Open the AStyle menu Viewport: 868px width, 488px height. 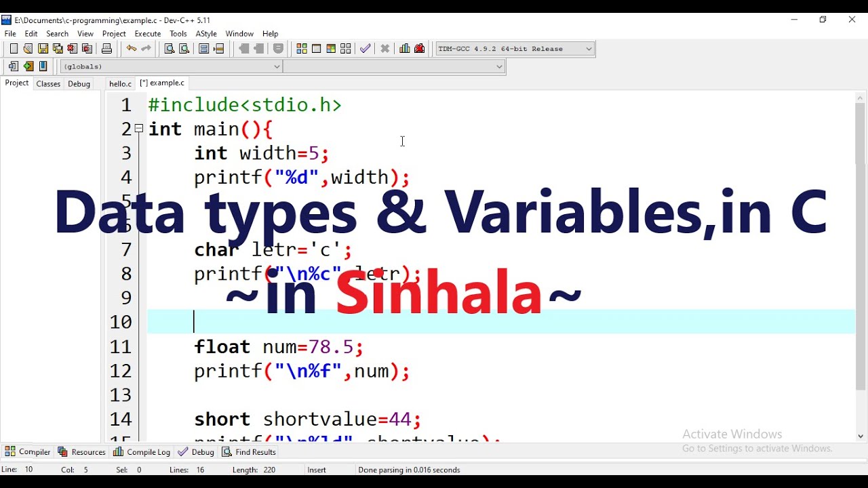point(206,33)
